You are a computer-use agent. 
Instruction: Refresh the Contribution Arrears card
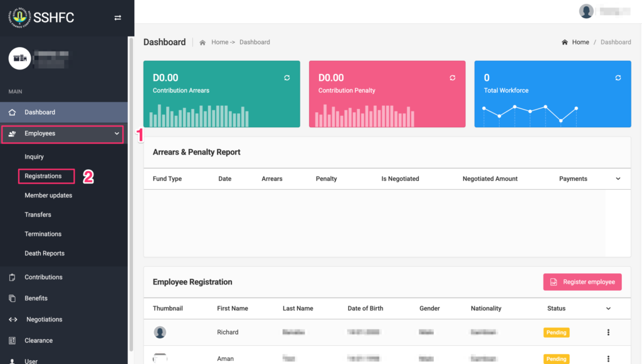[287, 78]
